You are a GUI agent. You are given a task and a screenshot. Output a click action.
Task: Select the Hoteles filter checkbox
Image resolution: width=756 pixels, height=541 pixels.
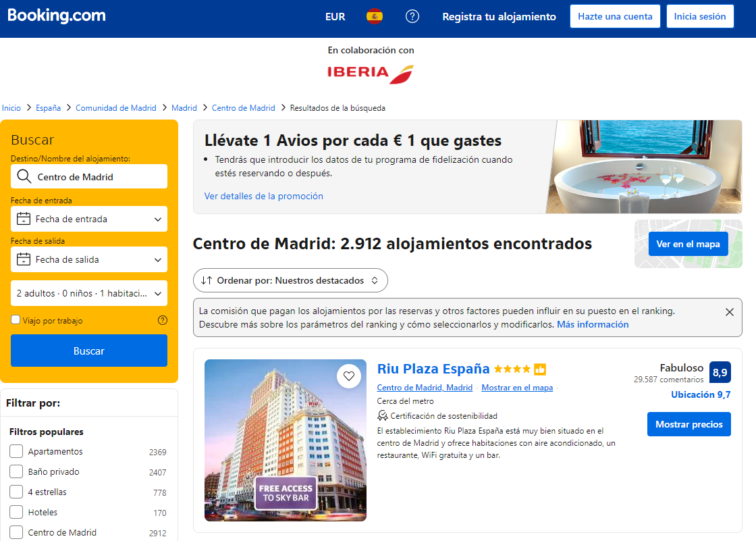click(x=16, y=512)
